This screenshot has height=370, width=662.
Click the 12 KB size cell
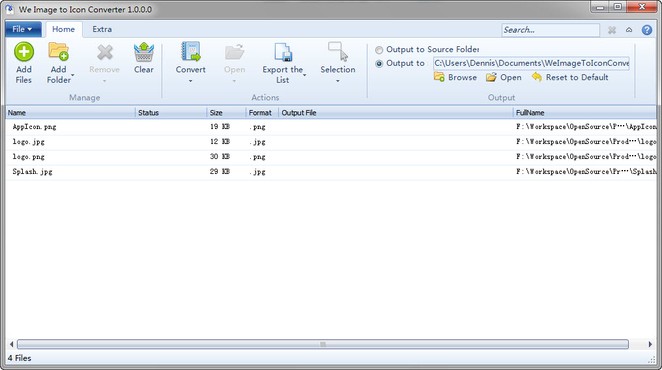click(220, 142)
